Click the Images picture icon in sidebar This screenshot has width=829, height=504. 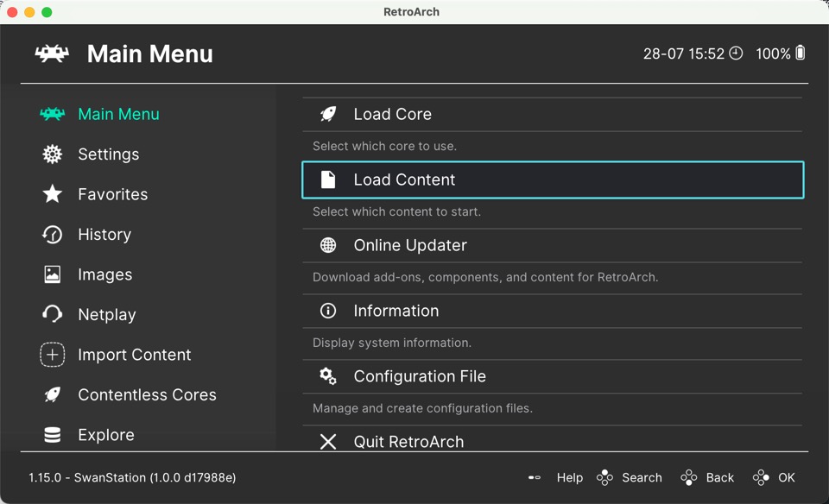point(52,274)
